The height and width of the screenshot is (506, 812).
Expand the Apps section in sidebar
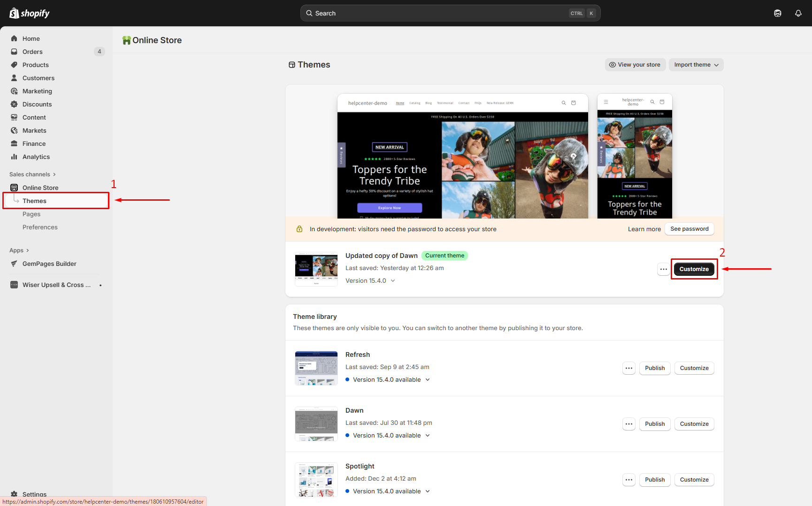(19, 250)
